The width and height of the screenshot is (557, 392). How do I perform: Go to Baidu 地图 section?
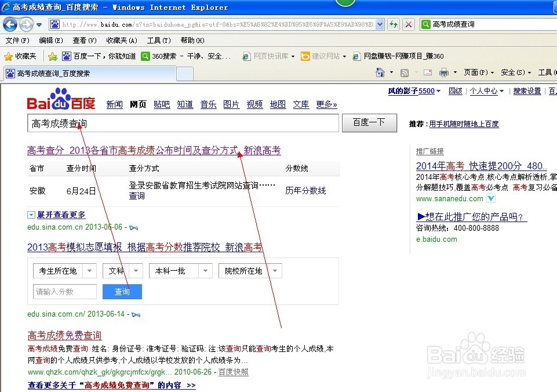point(278,104)
